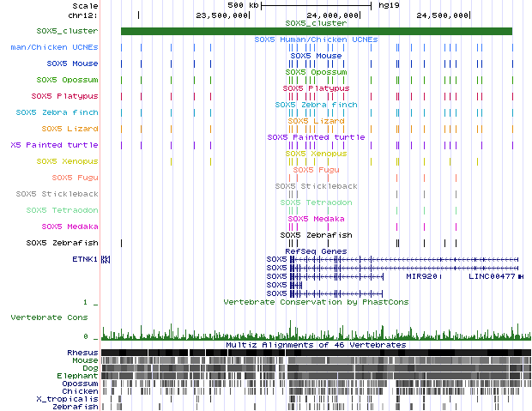Click the X_tropicalis alignment row label
Screen dimensions: 532x411
click(68, 399)
